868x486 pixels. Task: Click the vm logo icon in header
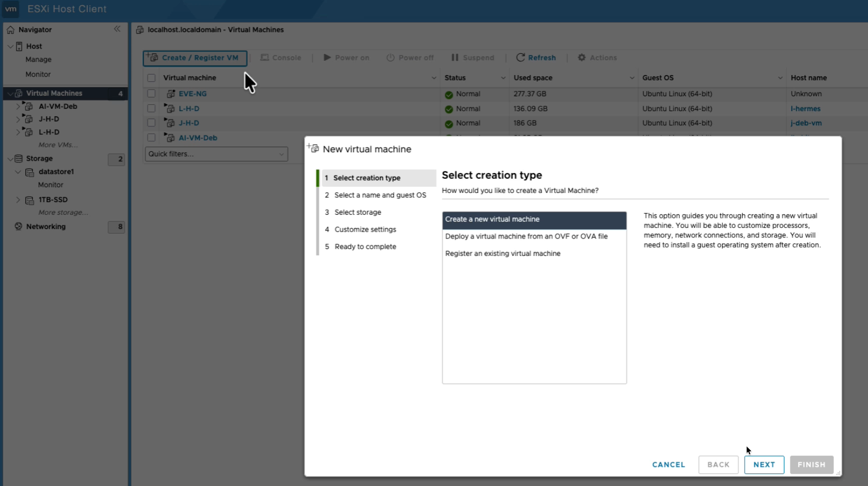click(x=11, y=9)
